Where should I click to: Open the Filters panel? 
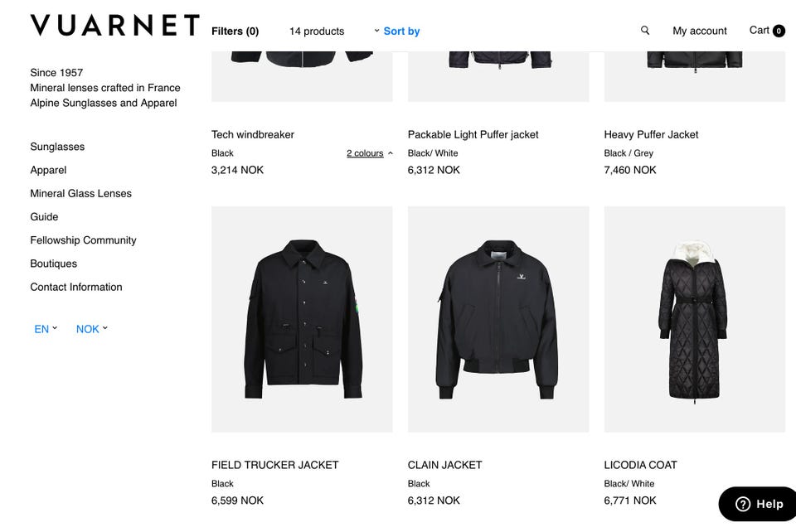coord(235,31)
